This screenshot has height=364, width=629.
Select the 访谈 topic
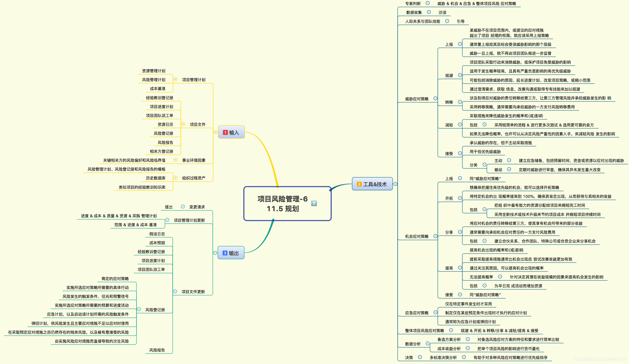point(442,13)
